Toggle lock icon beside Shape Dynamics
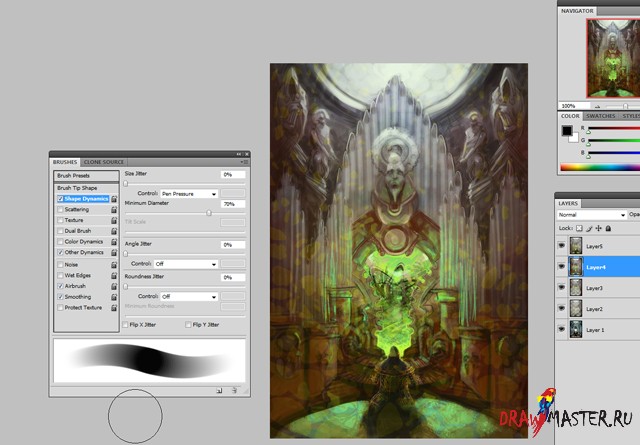This screenshot has height=445, width=640. (114, 199)
